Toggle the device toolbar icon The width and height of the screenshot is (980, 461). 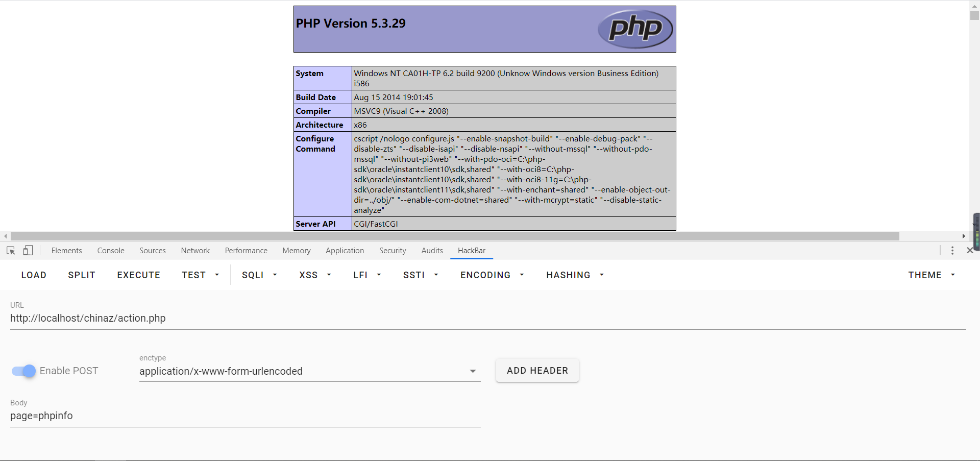point(28,251)
